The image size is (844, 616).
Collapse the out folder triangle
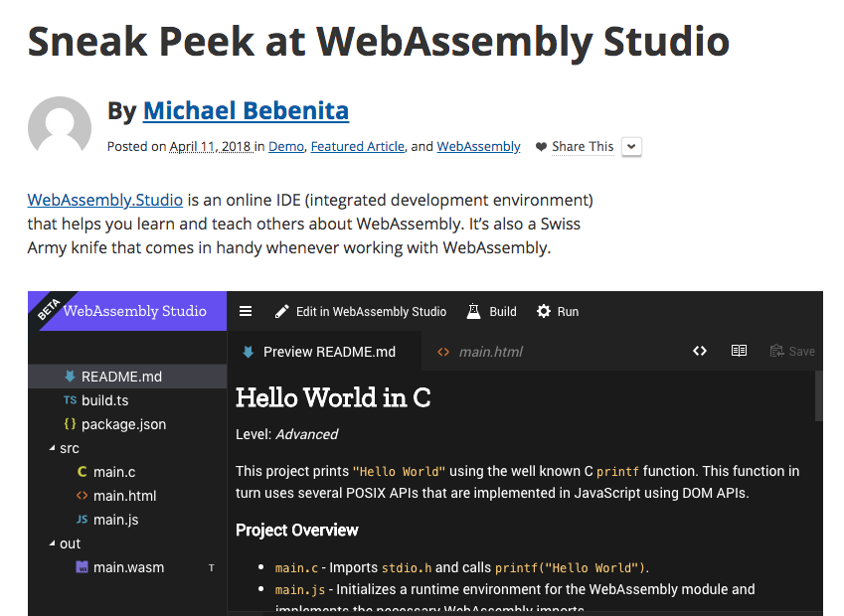click(x=53, y=543)
